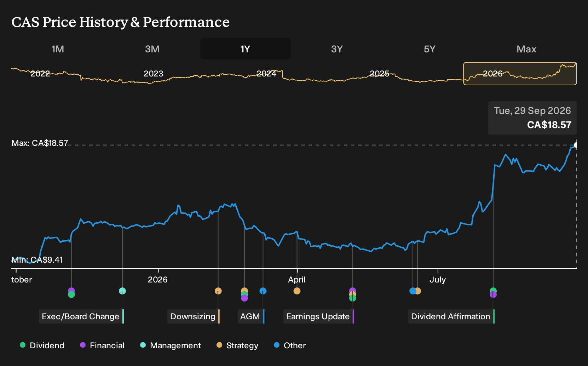Click the purple Financial marker below Dividend Affirmation marker
This screenshot has width=588, height=366.
click(493, 295)
